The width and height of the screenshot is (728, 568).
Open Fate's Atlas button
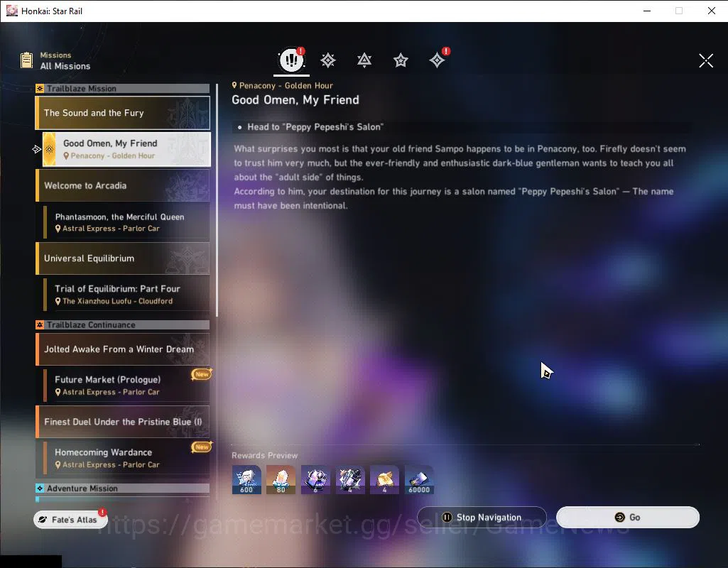[70, 519]
